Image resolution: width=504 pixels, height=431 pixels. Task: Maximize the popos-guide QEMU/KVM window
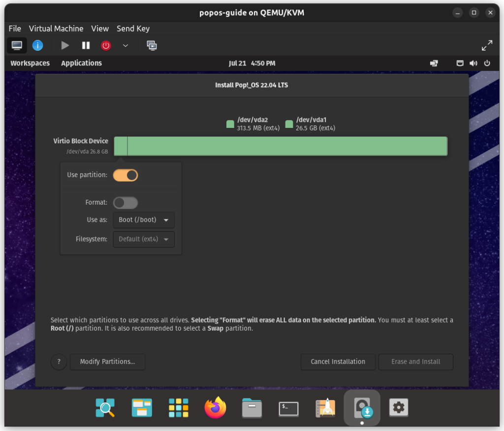coord(474,12)
